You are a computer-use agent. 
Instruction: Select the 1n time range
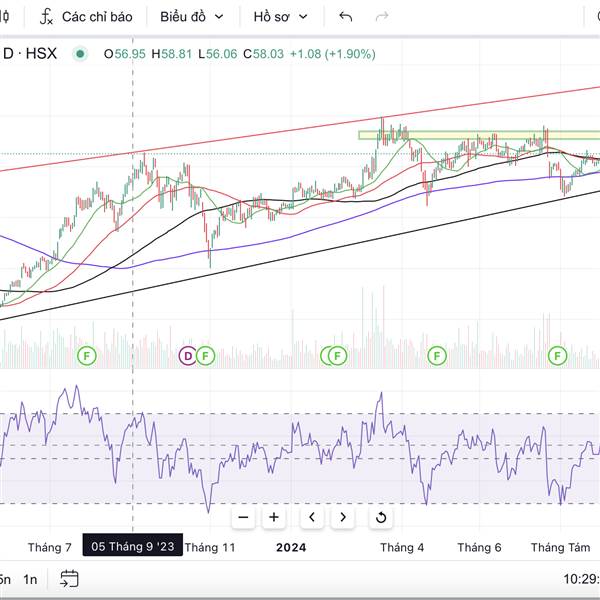pyautogui.click(x=30, y=578)
